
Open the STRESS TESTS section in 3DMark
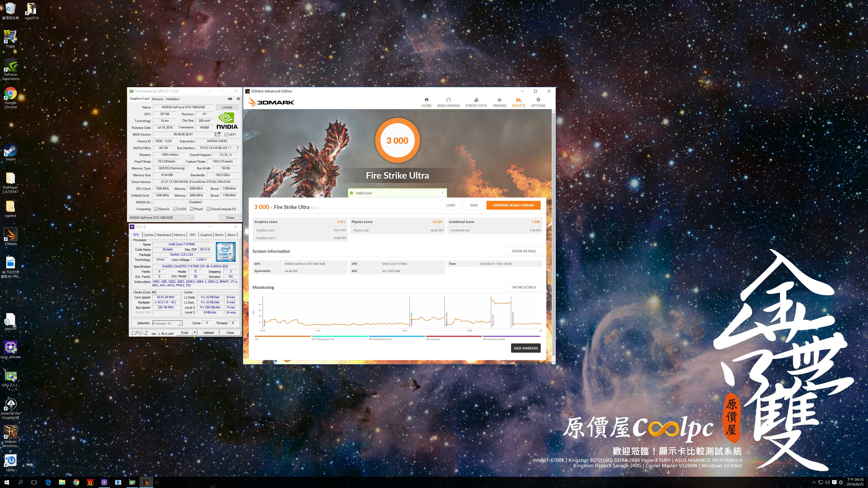(x=476, y=102)
